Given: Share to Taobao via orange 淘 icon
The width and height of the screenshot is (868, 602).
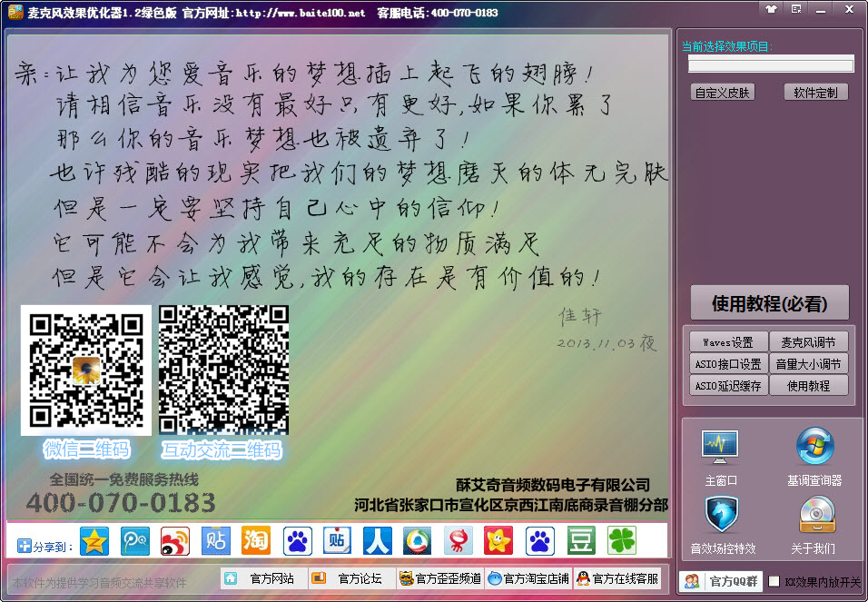Looking at the screenshot, I should (x=256, y=541).
